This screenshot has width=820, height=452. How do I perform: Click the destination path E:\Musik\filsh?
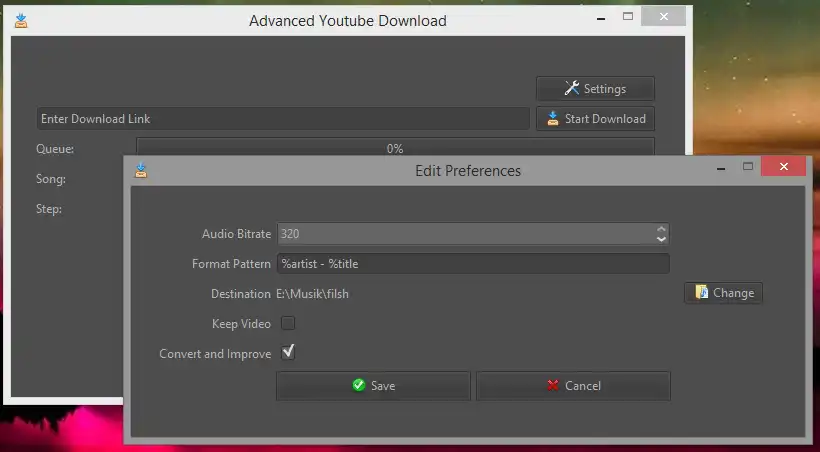(312, 294)
